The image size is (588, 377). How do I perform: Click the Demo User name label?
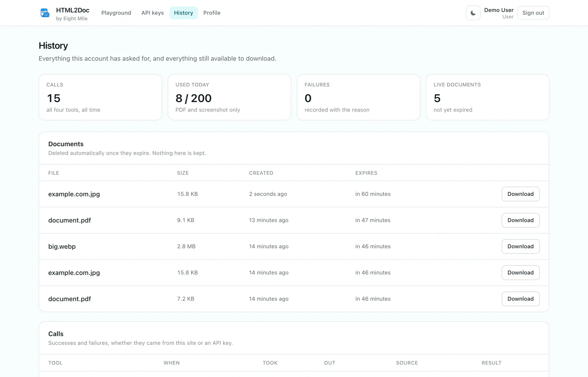pos(499,10)
